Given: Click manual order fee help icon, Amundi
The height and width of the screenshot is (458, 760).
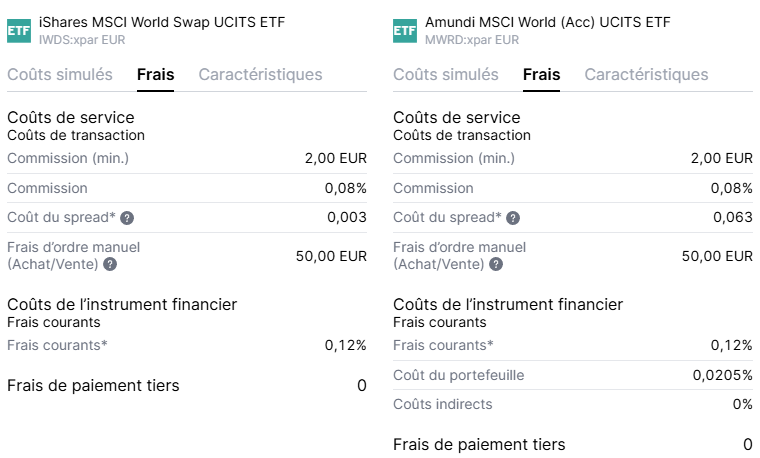Looking at the screenshot, I should 496,264.
